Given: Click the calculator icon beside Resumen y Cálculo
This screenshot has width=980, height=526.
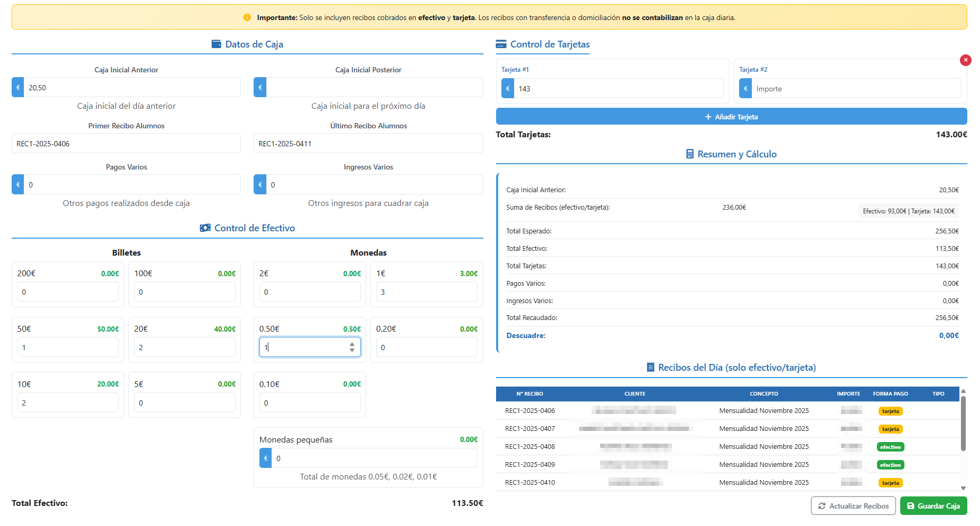Looking at the screenshot, I should pyautogui.click(x=689, y=154).
